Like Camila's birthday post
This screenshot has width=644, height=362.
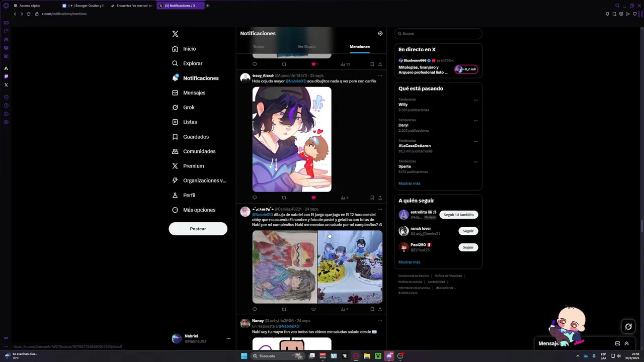[313, 309]
